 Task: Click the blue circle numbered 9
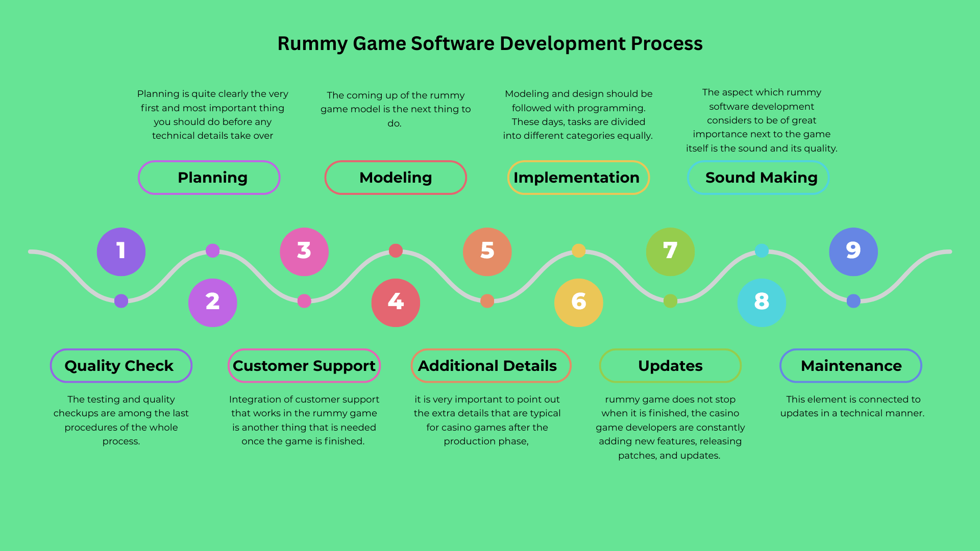point(853,252)
